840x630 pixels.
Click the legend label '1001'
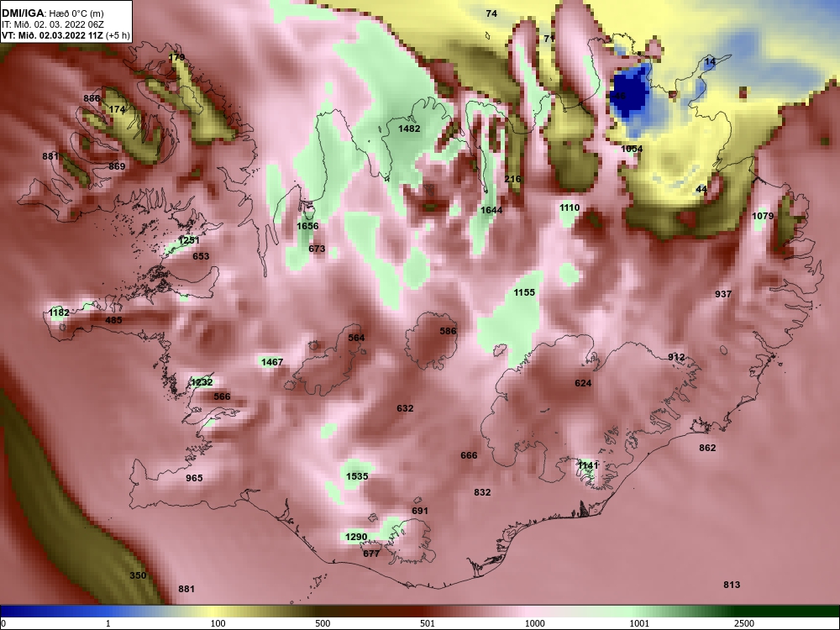tap(639, 623)
